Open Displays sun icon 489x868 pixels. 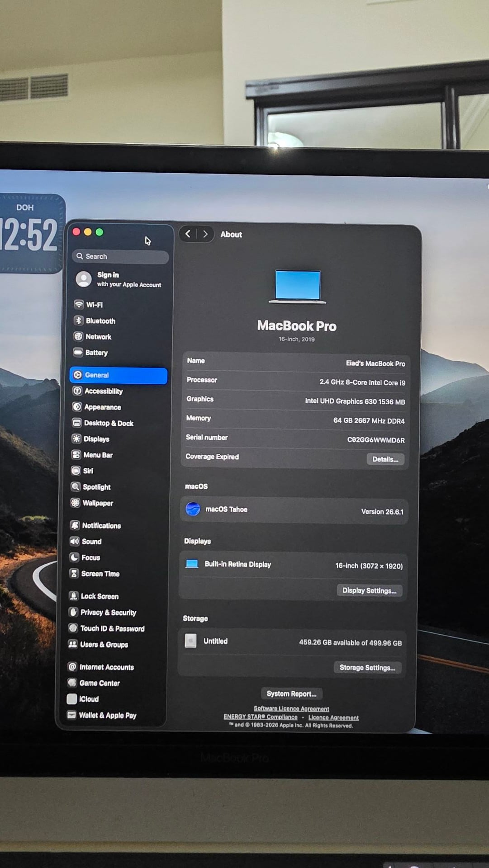pos(76,439)
